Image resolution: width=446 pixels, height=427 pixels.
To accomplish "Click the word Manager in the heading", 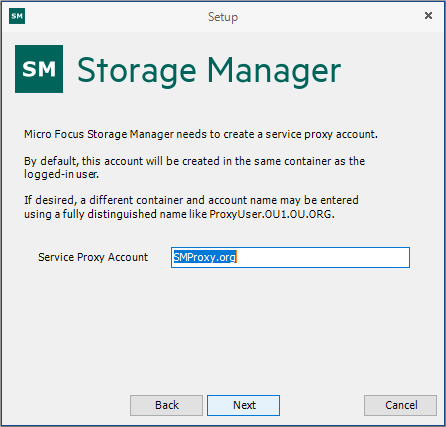I will tap(274, 71).
